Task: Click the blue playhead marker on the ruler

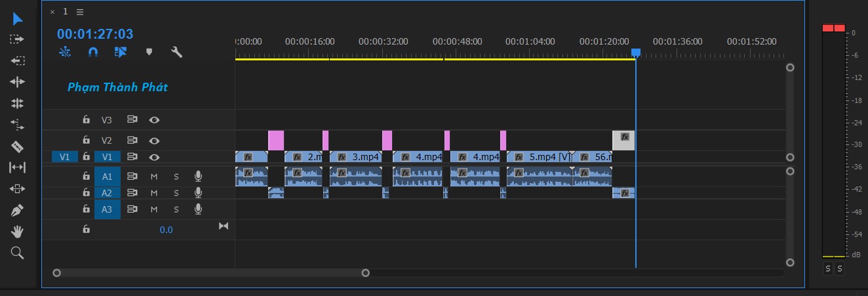Action: (635, 53)
